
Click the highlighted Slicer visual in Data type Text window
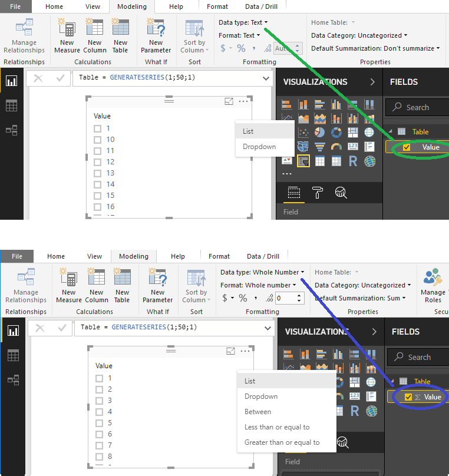(x=303, y=161)
